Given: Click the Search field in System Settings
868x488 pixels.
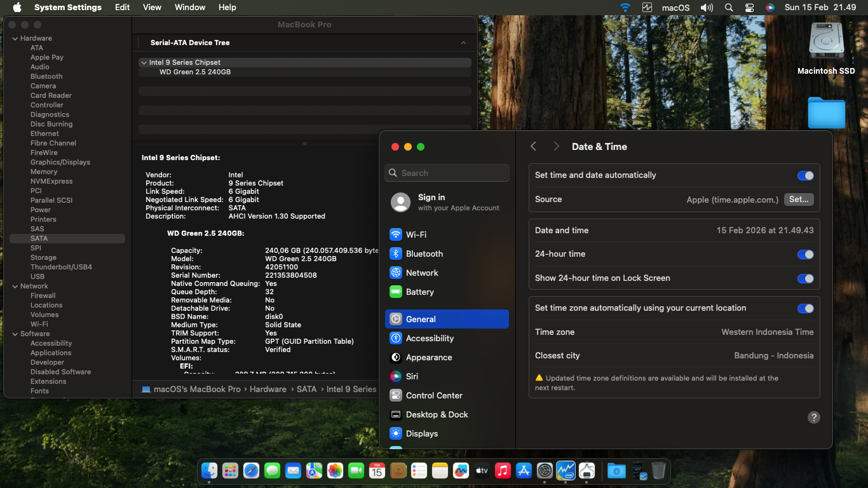Looking at the screenshot, I should pyautogui.click(x=447, y=173).
